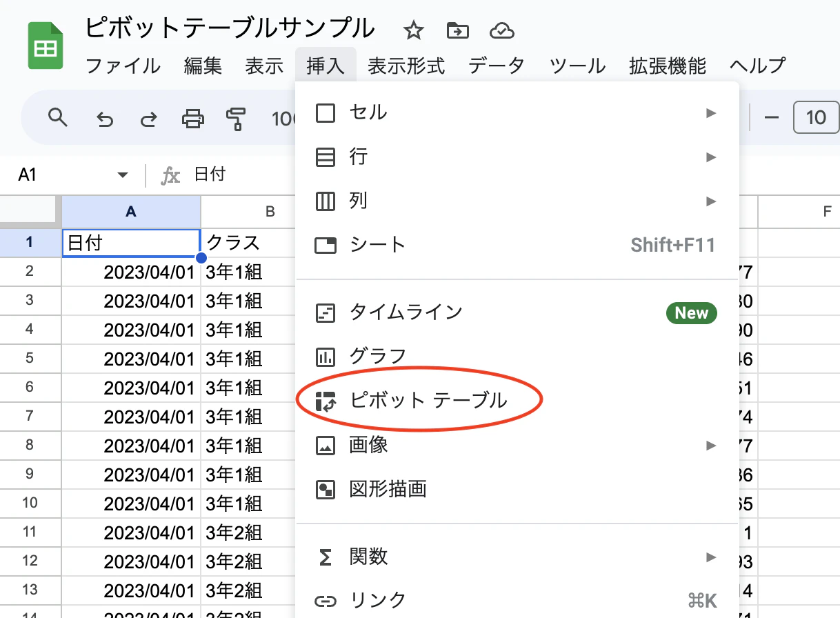This screenshot has width=840, height=618.
Task: Open the Print icon
Action: point(192,118)
